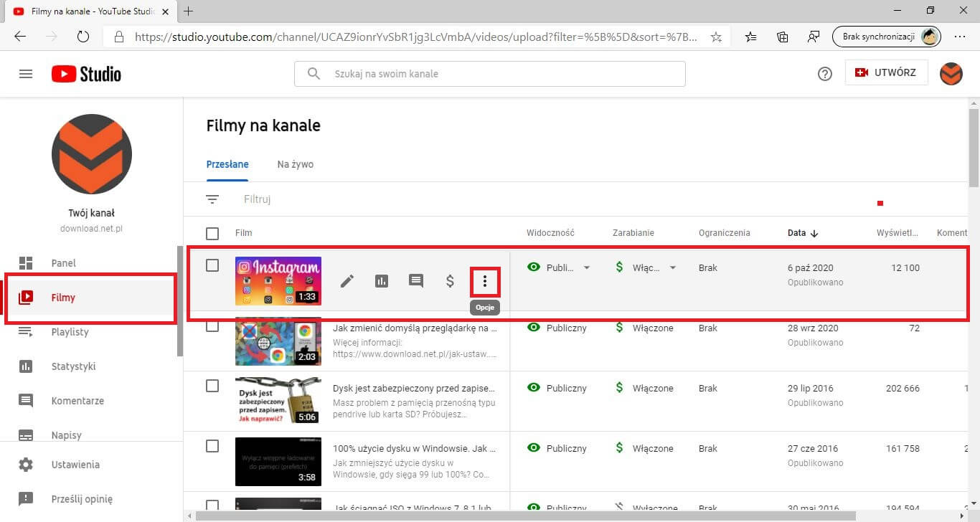
Task: Tick checkbox for 'Jak zmienić domyślą przeglądarkę' video
Action: [x=212, y=326]
